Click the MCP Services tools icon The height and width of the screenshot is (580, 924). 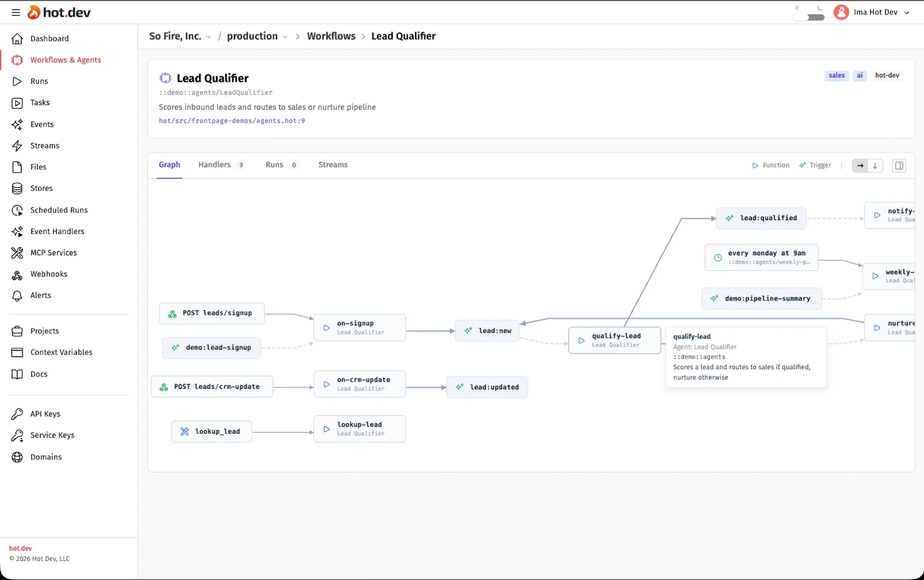coord(17,253)
